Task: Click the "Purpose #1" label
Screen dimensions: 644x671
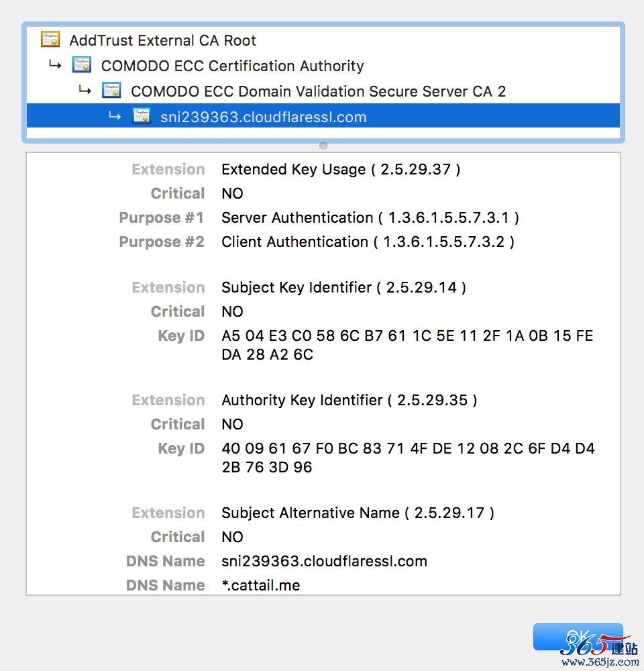Action: [162, 218]
